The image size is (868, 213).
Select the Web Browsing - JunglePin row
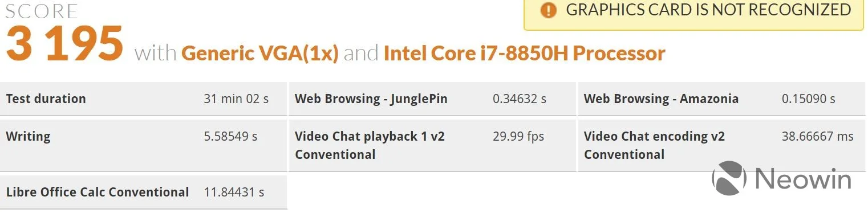pos(432,99)
